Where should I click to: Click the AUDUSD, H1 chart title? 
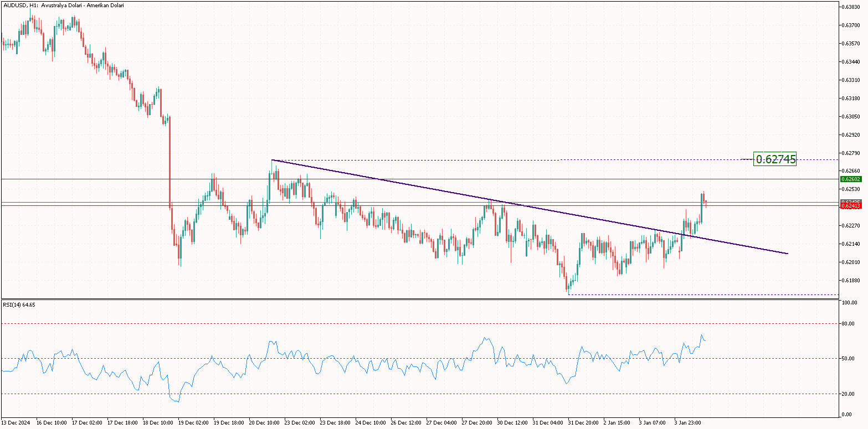tap(63, 5)
